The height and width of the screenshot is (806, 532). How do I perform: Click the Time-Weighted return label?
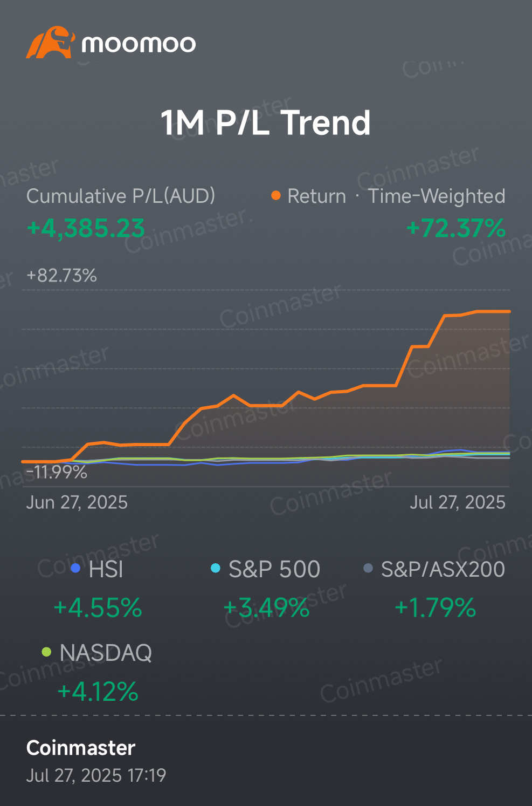click(x=436, y=196)
